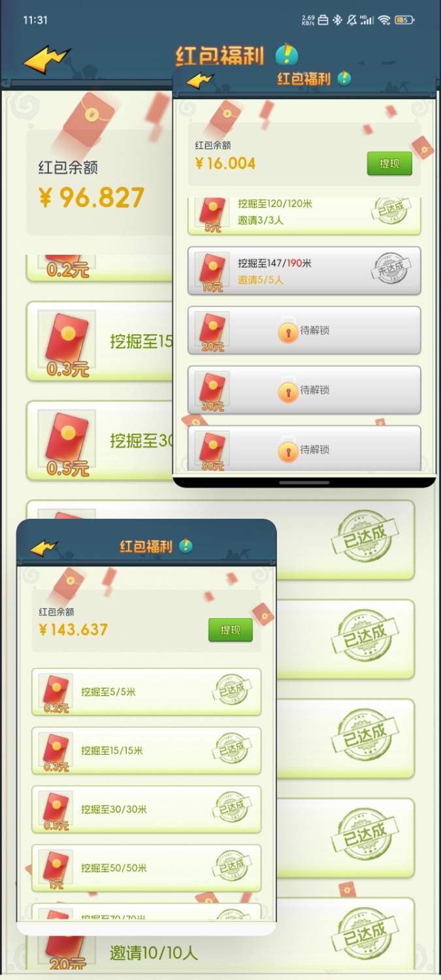Tap the back arrow in top-right inset panel
The height and width of the screenshot is (980, 441).
pyautogui.click(x=200, y=81)
